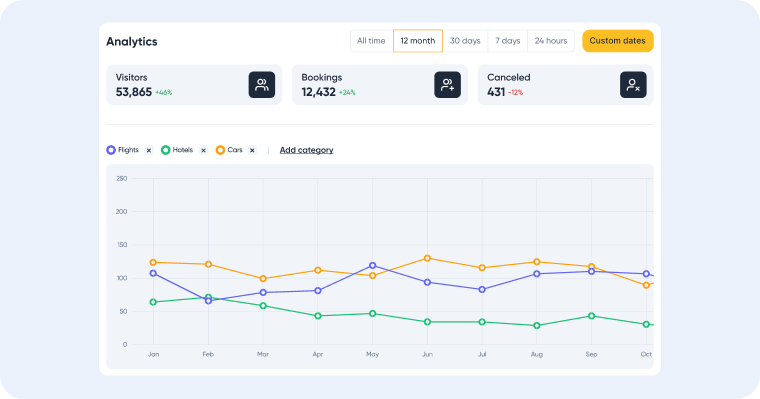Click the +46% visitors change
Viewport: 760px width, 399px height.
pos(164,93)
